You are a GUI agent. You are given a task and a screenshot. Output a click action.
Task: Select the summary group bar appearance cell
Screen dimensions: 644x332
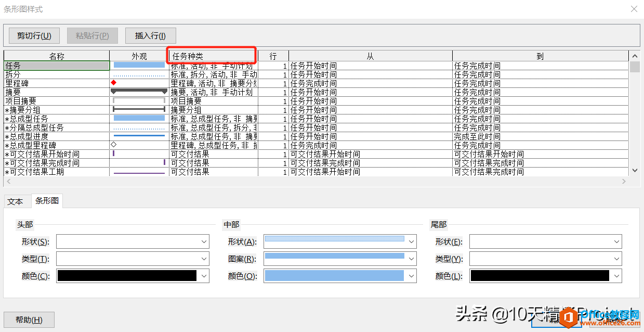click(x=139, y=109)
